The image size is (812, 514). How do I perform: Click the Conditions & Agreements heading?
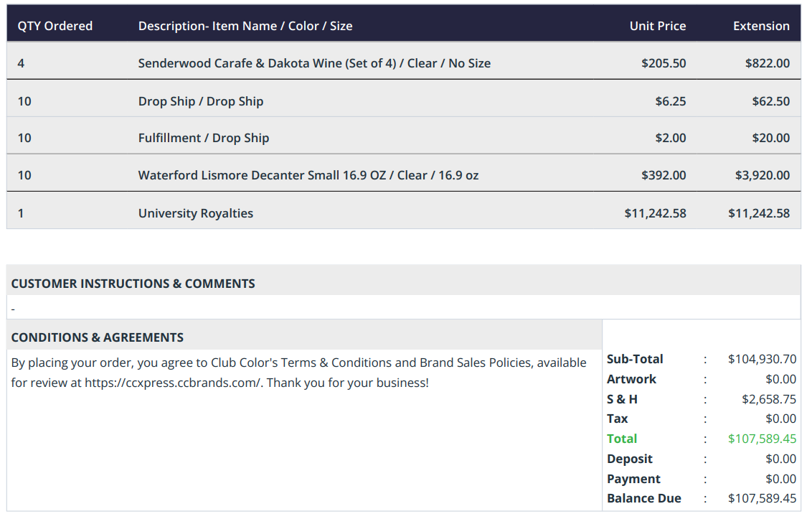pyautogui.click(x=98, y=337)
